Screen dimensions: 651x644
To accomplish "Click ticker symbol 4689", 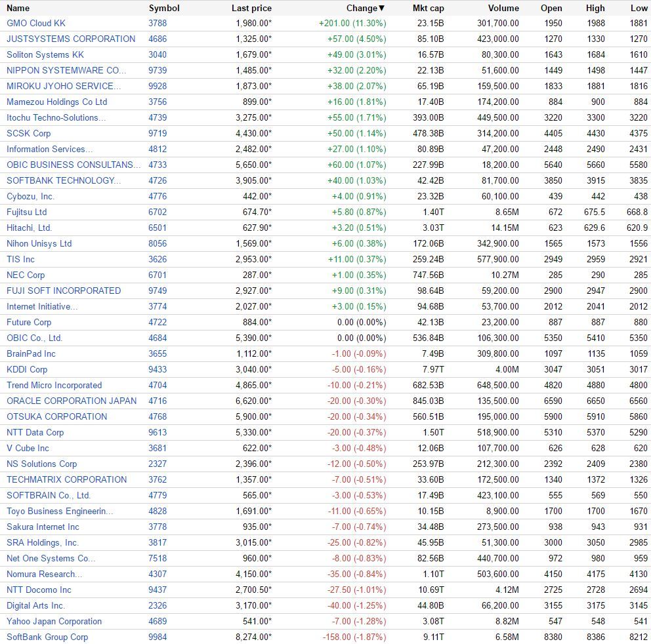I will [x=157, y=622].
